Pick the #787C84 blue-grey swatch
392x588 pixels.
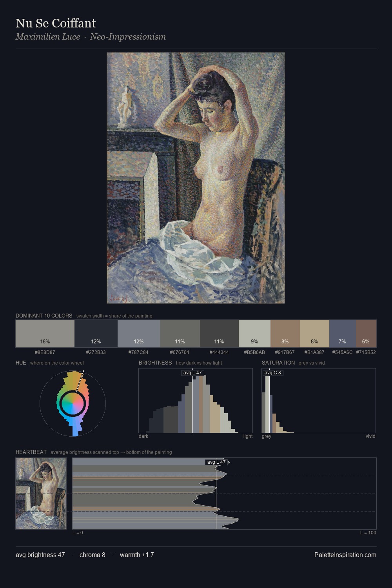coord(139,334)
